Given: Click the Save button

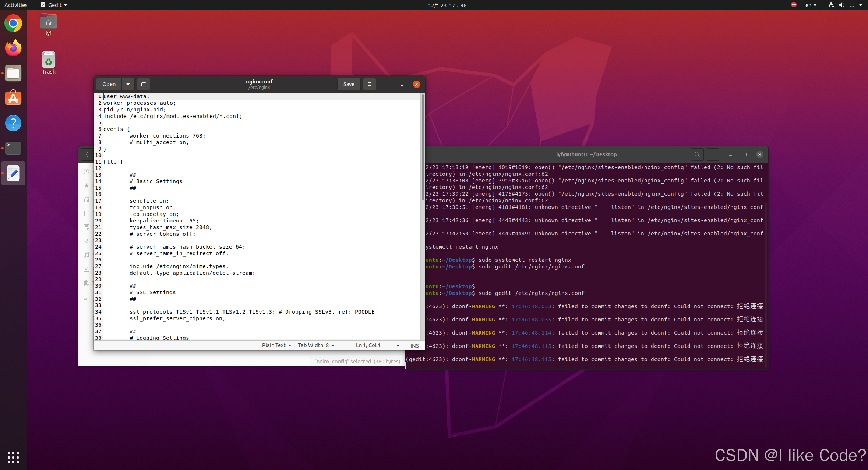Looking at the screenshot, I should (349, 84).
